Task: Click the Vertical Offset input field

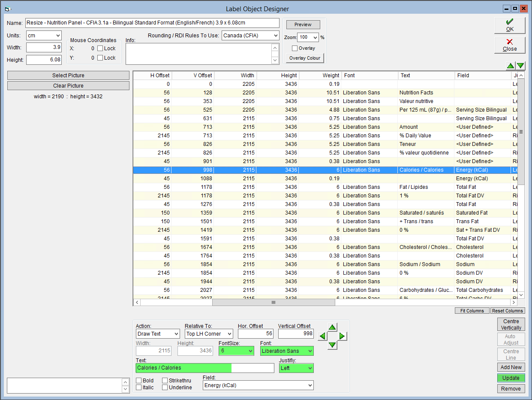Action: [296, 334]
